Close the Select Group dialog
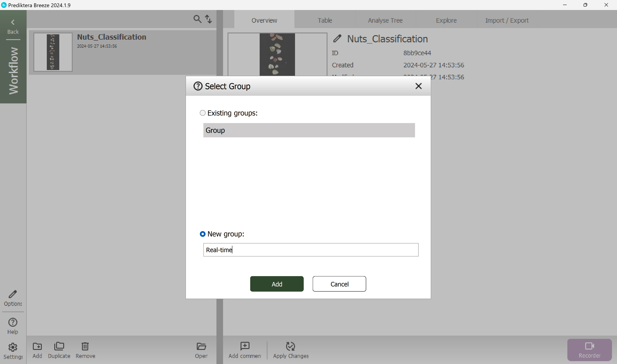The height and width of the screenshot is (364, 617). [418, 86]
